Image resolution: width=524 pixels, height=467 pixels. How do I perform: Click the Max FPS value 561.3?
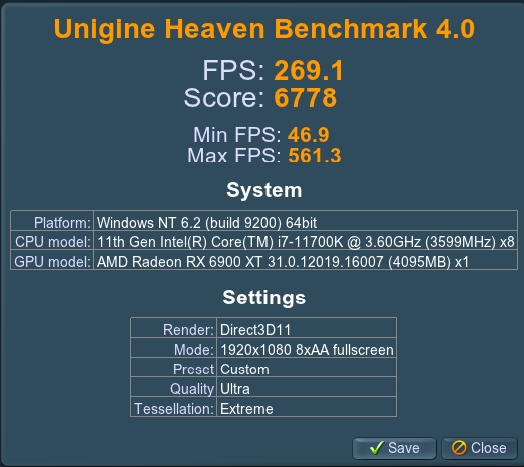tap(315, 155)
